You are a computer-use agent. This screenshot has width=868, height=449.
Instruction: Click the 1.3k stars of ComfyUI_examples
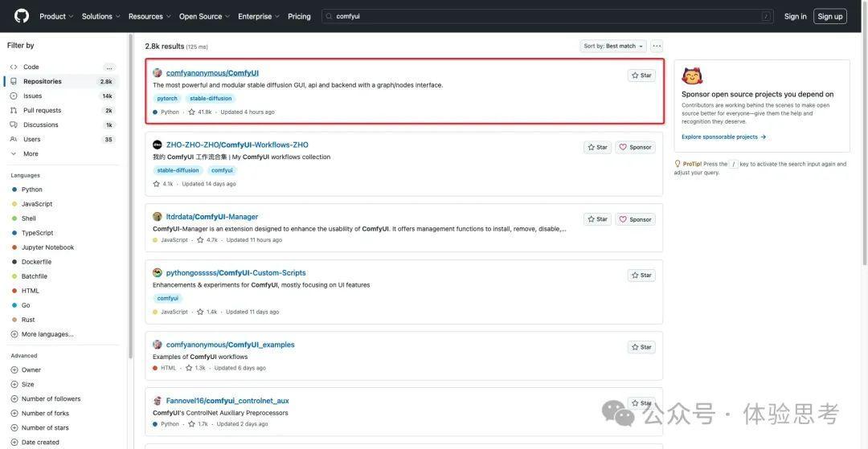pyautogui.click(x=195, y=368)
